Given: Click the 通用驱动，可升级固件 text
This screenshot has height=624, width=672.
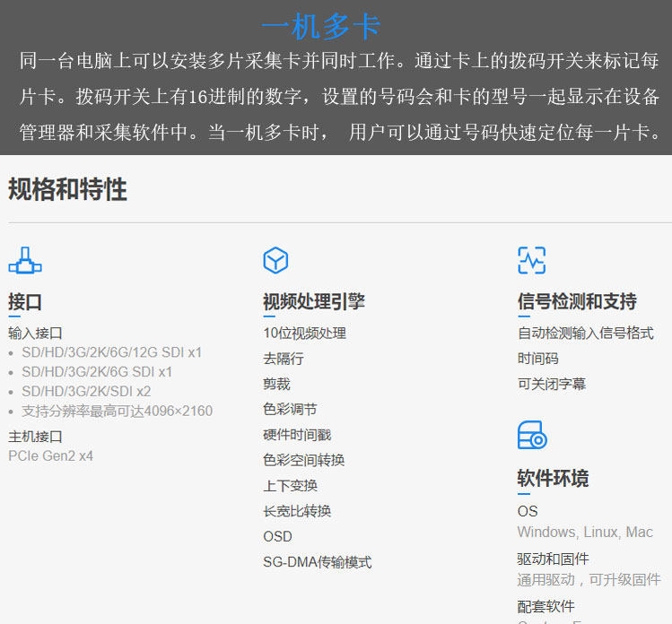Looking at the screenshot, I should coord(589,579).
